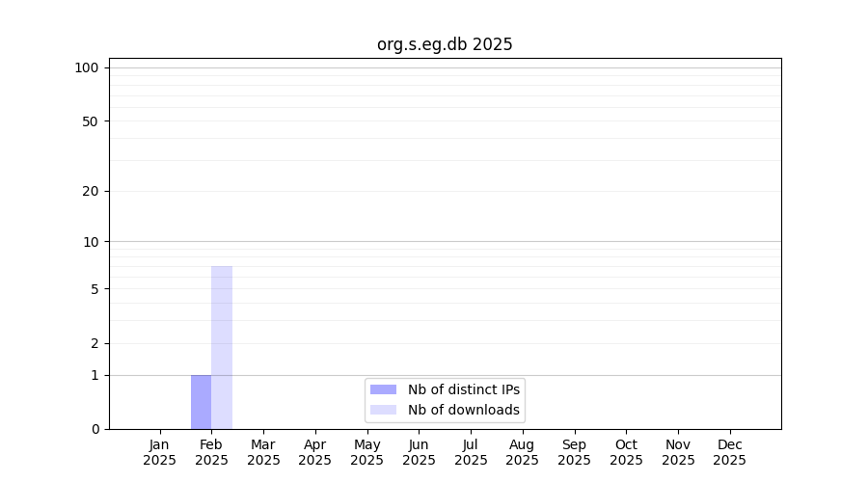Select the 'Nb of downloads' legend label
The height and width of the screenshot is (482, 868).
pyautogui.click(x=464, y=410)
